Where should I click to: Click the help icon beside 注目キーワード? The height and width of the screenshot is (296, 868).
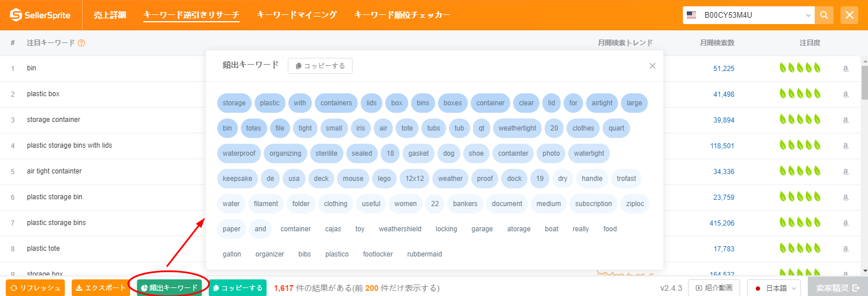pos(81,43)
